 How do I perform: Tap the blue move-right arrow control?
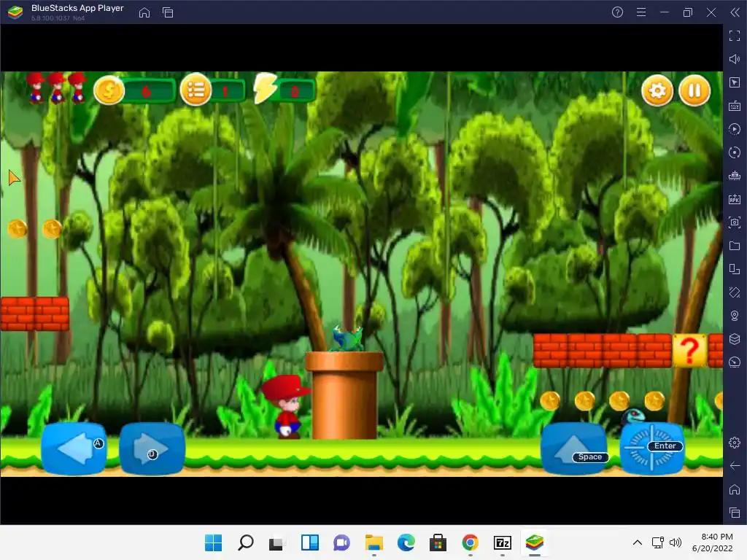pyautogui.click(x=152, y=448)
